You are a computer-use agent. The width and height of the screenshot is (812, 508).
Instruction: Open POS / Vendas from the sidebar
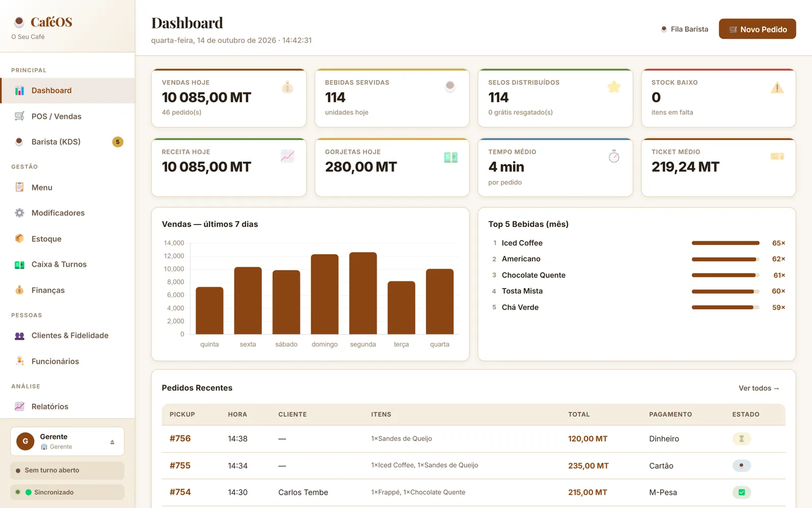pos(67,116)
